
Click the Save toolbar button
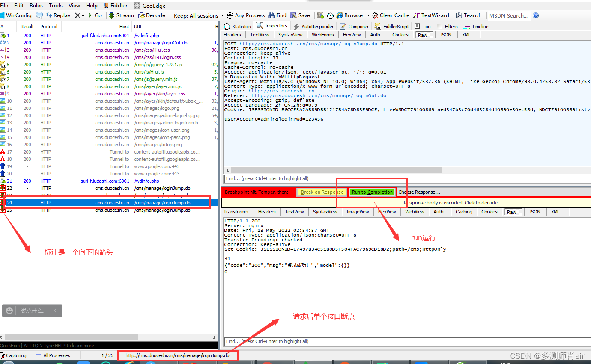point(300,15)
